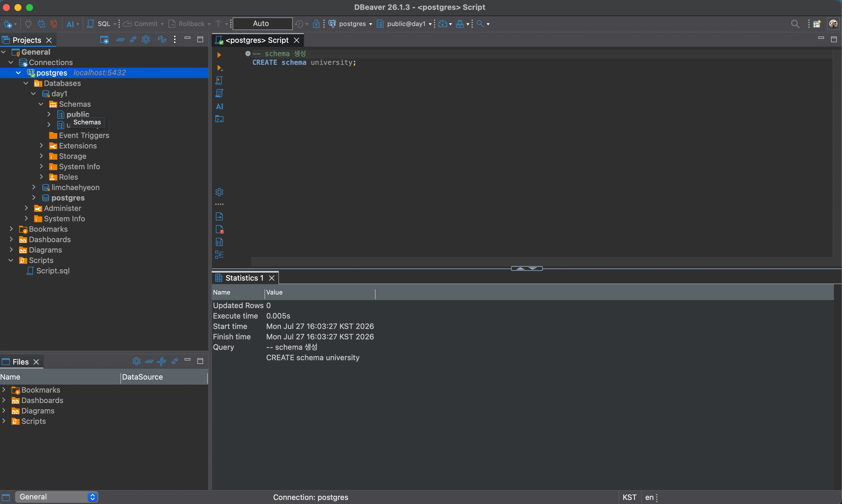This screenshot has width=842, height=504.
Task: Select the Statistics 1 result tab
Action: tap(244, 278)
